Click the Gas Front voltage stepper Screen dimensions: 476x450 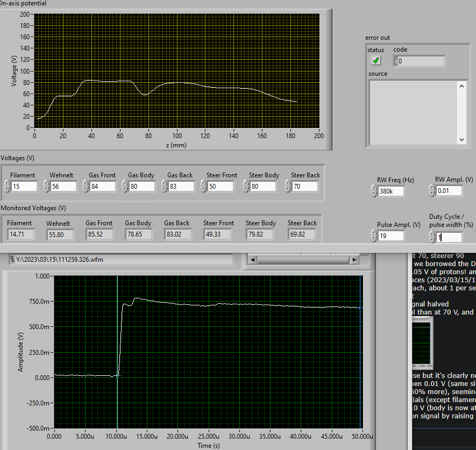coord(86,186)
